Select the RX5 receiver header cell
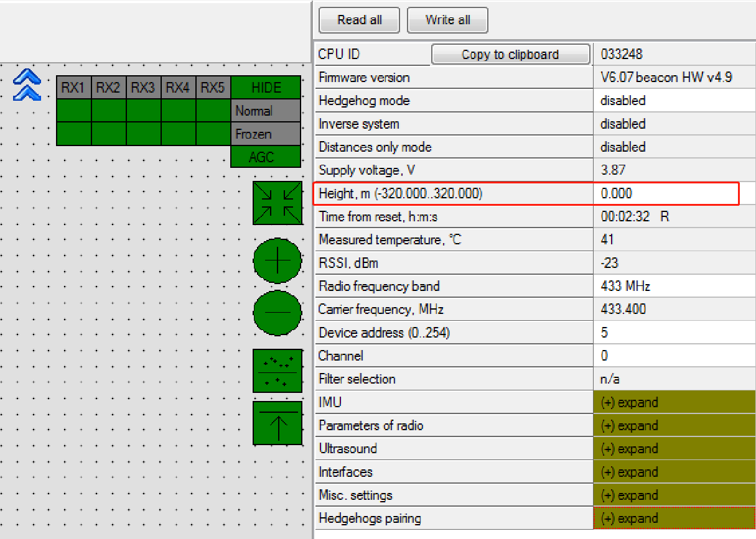Screen dimensions: 756x539 click(x=213, y=88)
